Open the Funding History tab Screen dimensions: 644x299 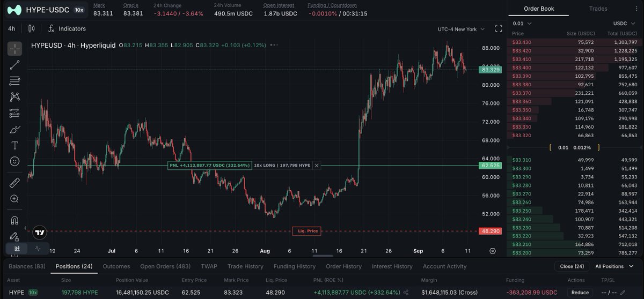coord(295,266)
